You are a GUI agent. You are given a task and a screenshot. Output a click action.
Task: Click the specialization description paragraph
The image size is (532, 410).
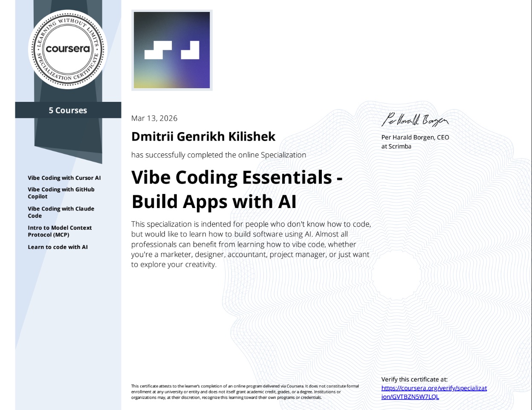tap(251, 244)
